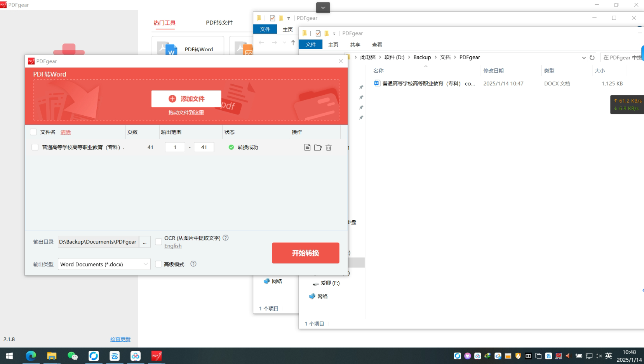This screenshot has width=644, height=364.
Task: Open quick access toolbar dropdown in front Explorer
Action: tap(334, 33)
